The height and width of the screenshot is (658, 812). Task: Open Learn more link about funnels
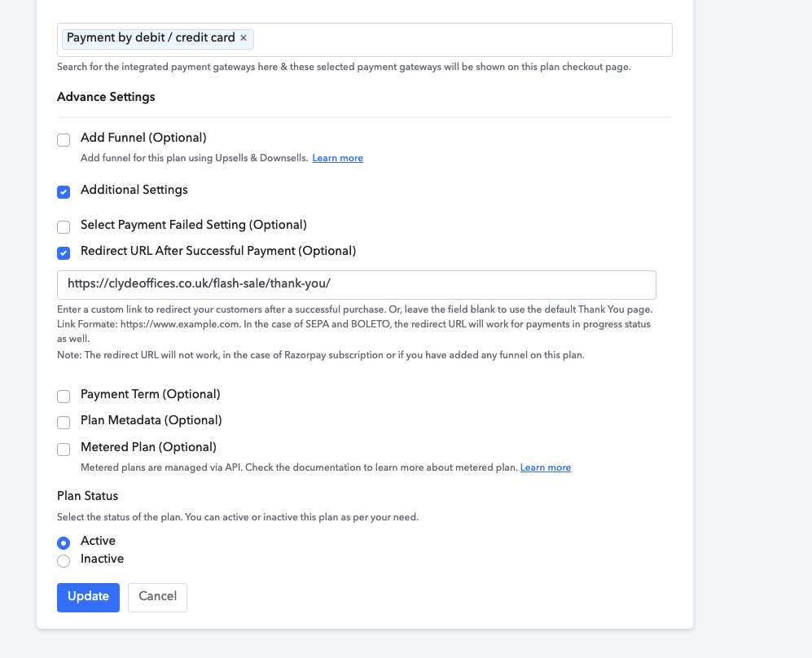(x=338, y=158)
